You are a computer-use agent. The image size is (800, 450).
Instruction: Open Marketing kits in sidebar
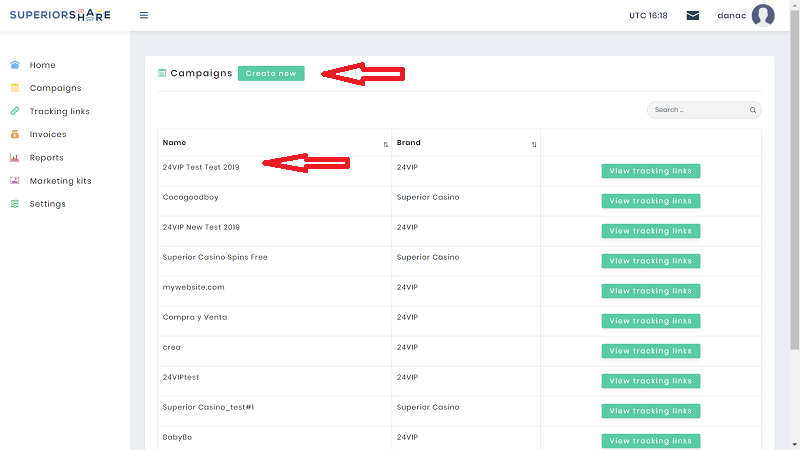pos(60,181)
